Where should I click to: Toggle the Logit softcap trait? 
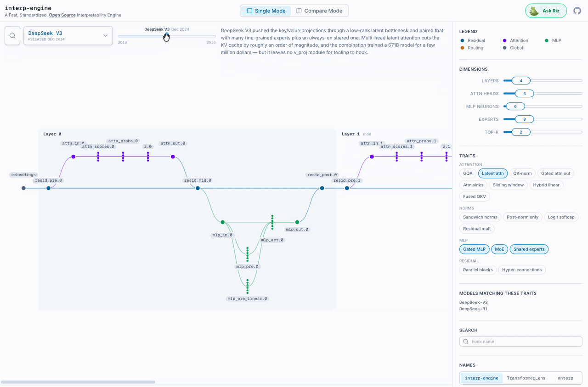[x=561, y=217]
